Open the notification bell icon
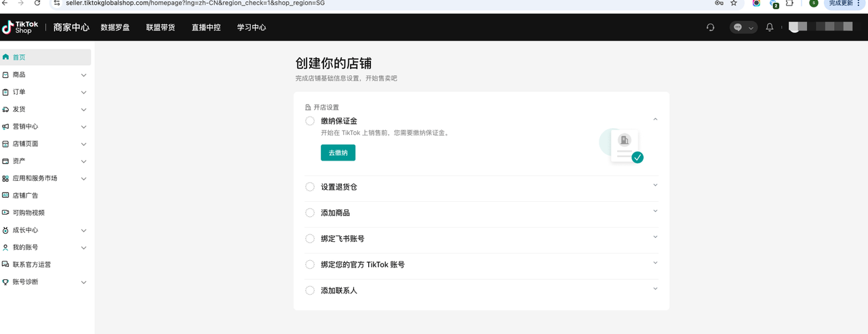This screenshot has height=334, width=868. pos(769,28)
